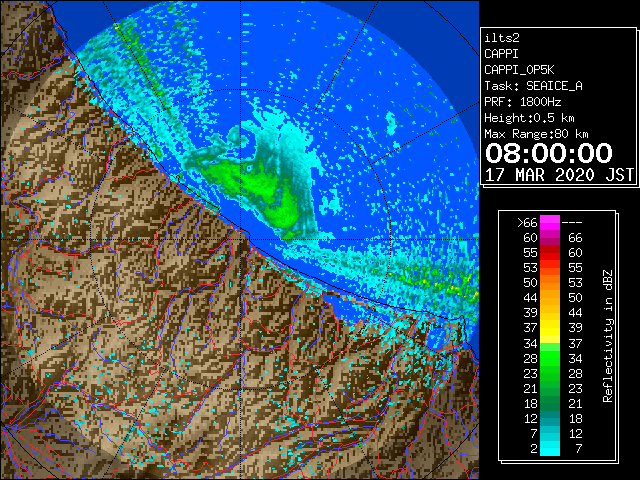Screen dimensions: 640x480
Task: Pick the purple 60–66 dBZ swatch
Action: pos(550,238)
